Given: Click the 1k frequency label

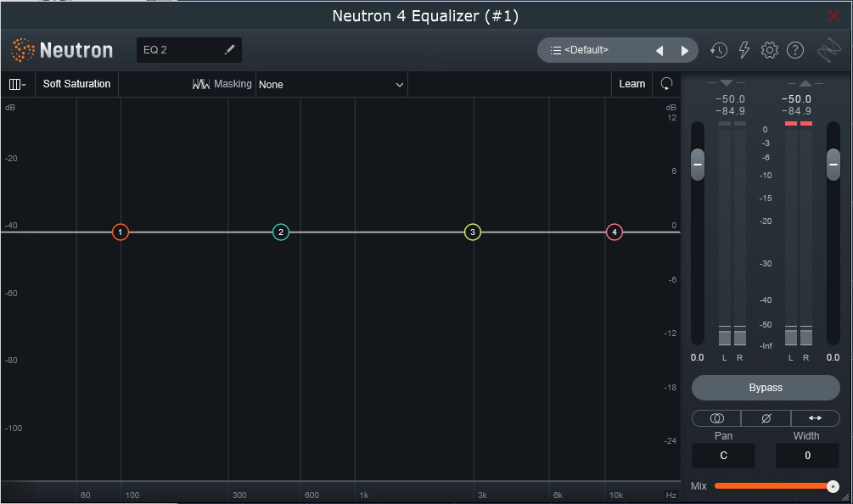Looking at the screenshot, I should click(x=364, y=496).
